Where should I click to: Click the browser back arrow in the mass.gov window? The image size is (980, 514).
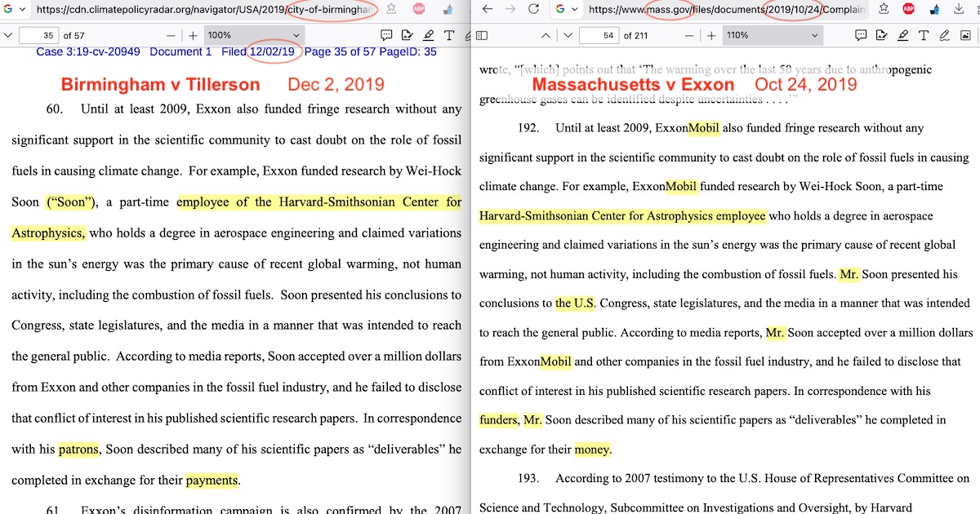click(488, 10)
